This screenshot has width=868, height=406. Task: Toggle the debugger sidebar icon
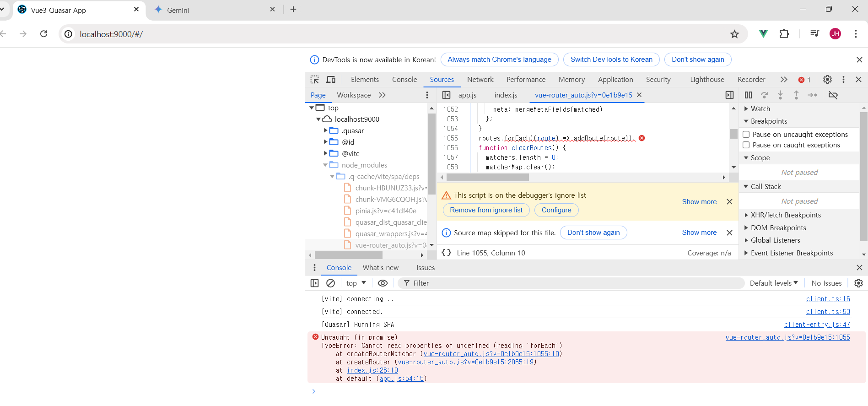(729, 95)
